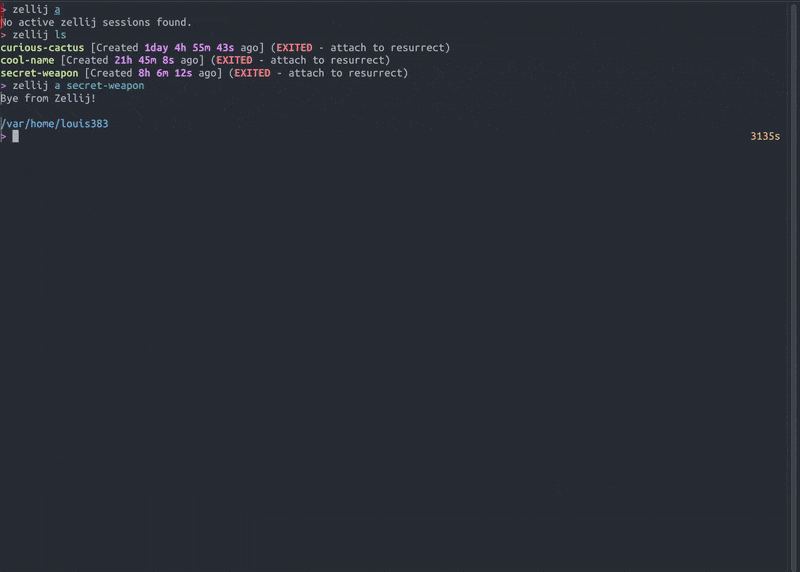Image resolution: width=800 pixels, height=572 pixels.
Task: Click the prompt arrow before 'zellij ls'
Action: (4, 35)
